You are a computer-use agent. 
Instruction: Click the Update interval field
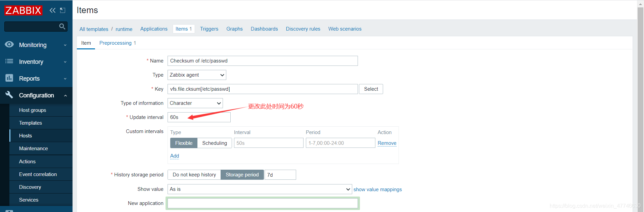point(199,117)
